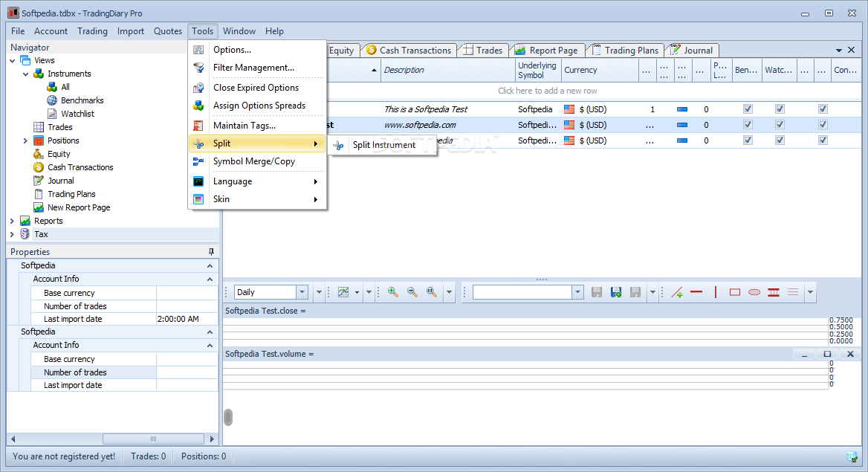Switch to the Trades tab
Viewport: 868px width, 472px height.
(x=483, y=51)
